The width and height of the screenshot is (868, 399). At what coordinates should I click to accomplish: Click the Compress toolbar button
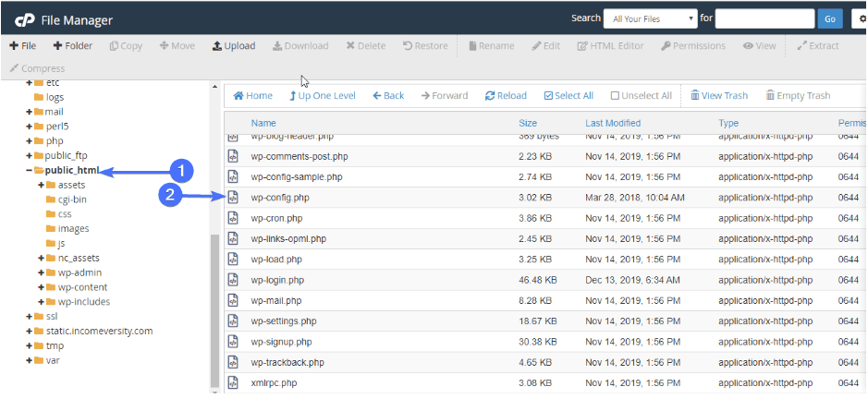pos(37,68)
